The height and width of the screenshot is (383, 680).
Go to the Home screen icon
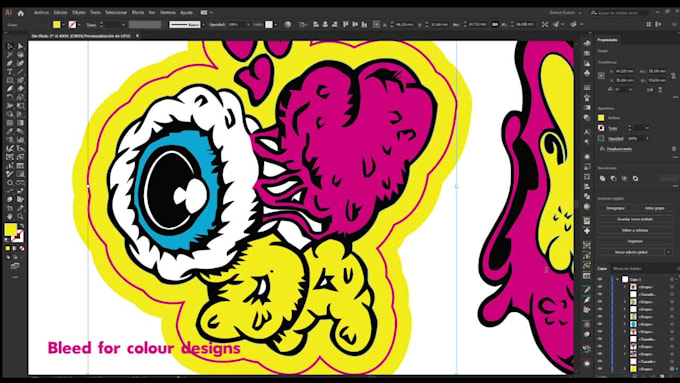point(20,13)
